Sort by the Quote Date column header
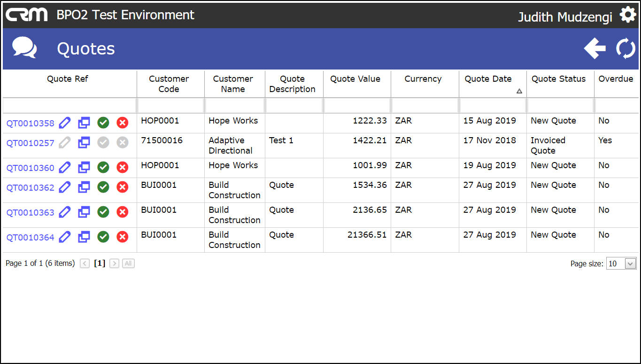Viewport: 641px width, 364px height. (x=488, y=79)
